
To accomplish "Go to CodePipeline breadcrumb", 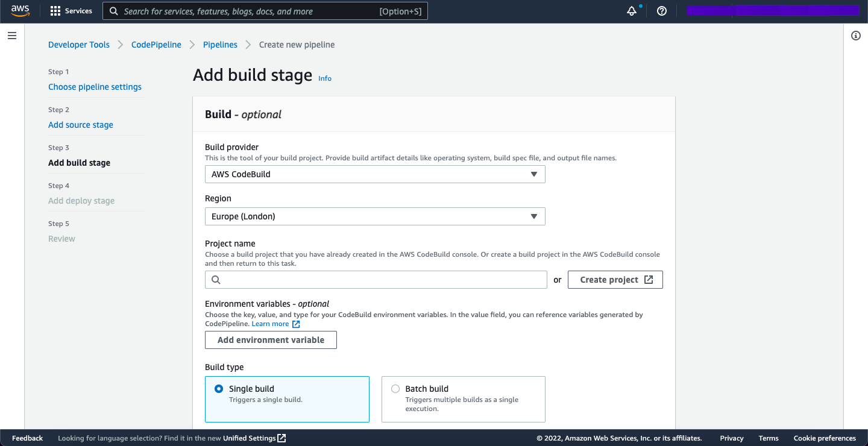I will pos(156,45).
